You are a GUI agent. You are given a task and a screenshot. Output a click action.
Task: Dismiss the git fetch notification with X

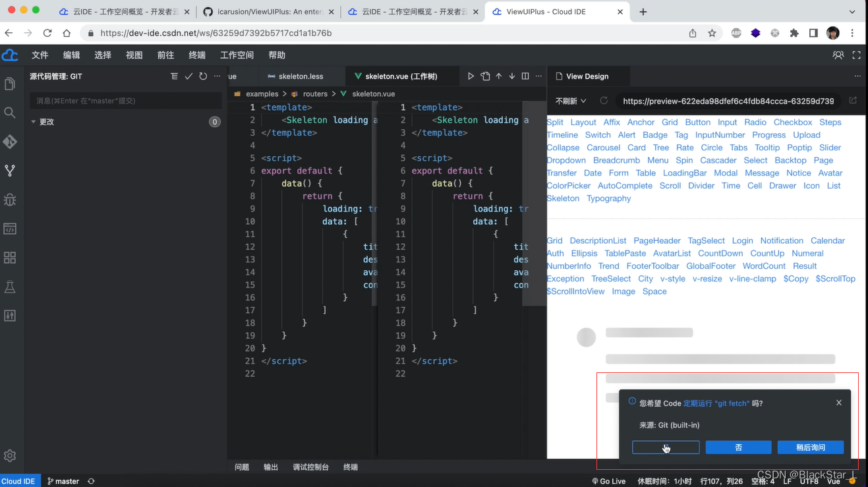tap(839, 403)
